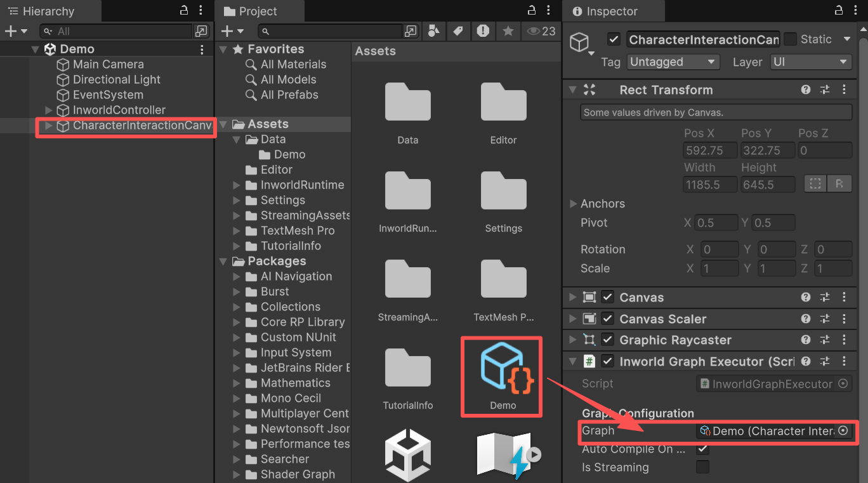Select Main Camera in Hierarchy
The width and height of the screenshot is (868, 483).
click(x=108, y=64)
